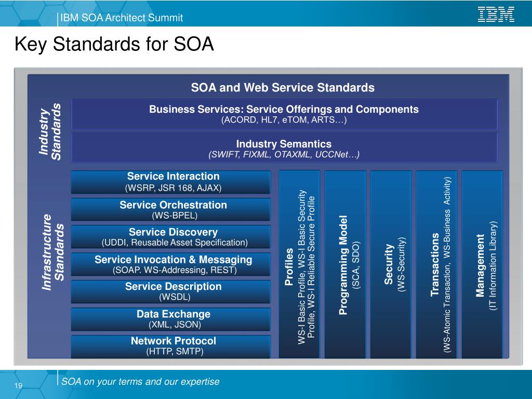
Task: Click the 'Key Standards for SOA' title
Action: (x=114, y=44)
